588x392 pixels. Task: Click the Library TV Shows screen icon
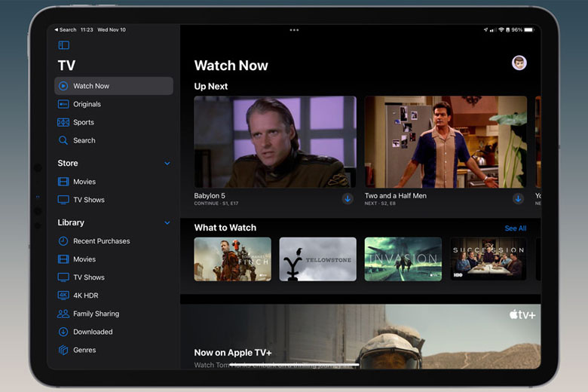click(63, 277)
